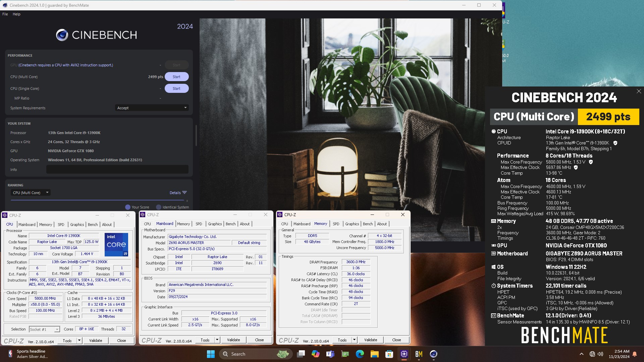644x362 pixels.
Task: Click the Cinebench scrollbar in left panel
Action: (x=196, y=136)
